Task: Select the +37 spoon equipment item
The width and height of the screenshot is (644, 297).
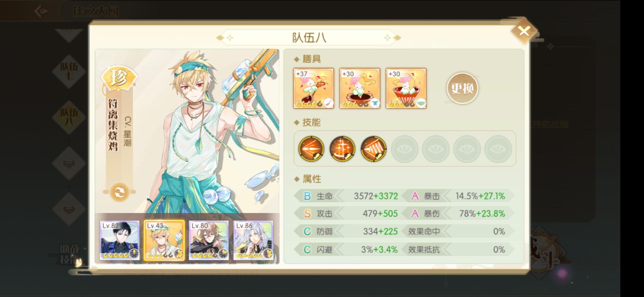Action: click(x=313, y=88)
